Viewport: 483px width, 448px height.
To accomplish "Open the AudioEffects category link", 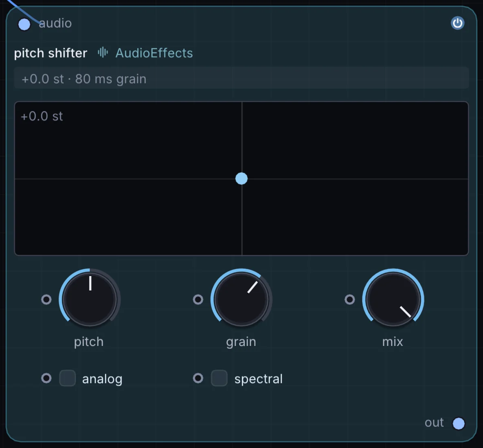I will 154,53.
